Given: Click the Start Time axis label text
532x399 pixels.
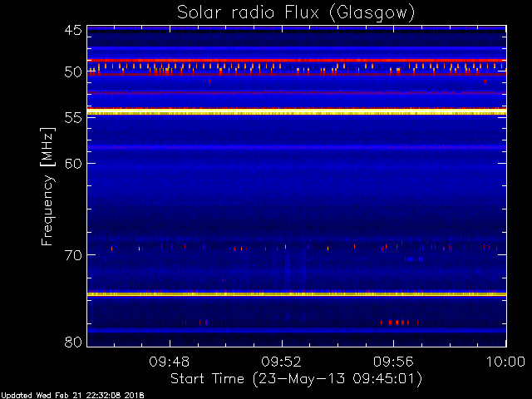Looking at the screenshot, I should [x=295, y=379].
